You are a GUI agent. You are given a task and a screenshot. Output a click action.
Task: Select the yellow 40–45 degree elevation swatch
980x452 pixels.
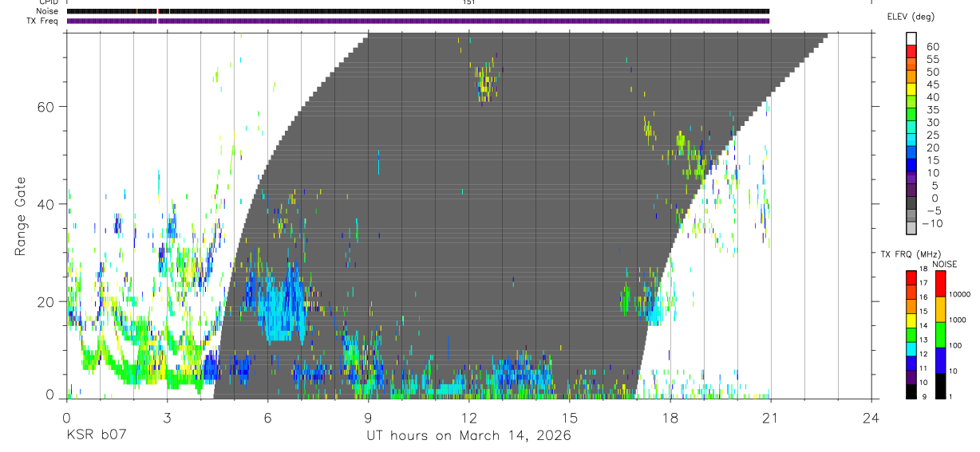coord(911,89)
